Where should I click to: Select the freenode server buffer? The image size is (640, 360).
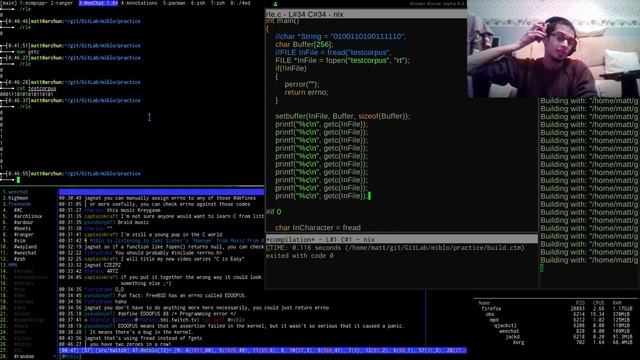[19, 204]
